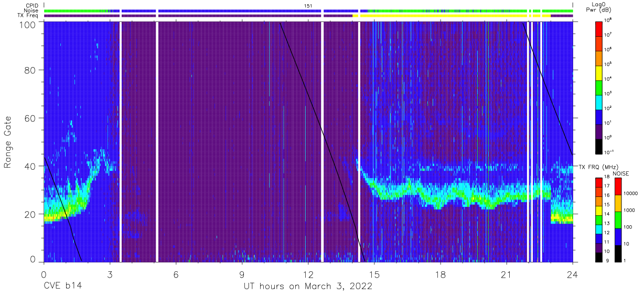This screenshot has height=297, width=644.
Task: Click the '10000' label on NOISE colorbar
Action: click(632, 193)
